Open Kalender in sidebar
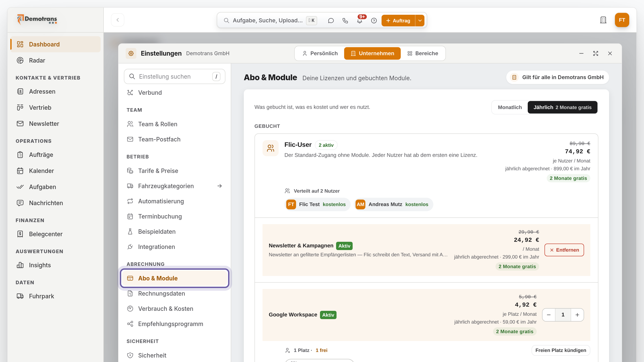This screenshot has height=362, width=644. point(55,171)
